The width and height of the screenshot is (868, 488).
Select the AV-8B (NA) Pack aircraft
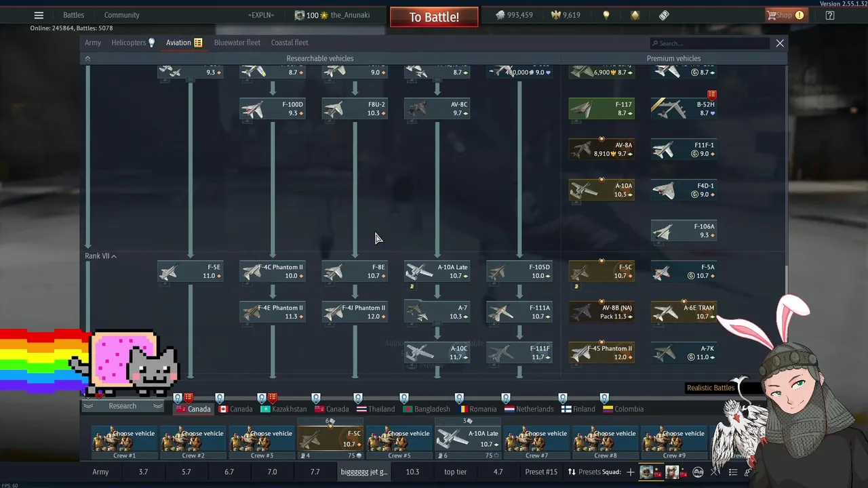click(601, 312)
